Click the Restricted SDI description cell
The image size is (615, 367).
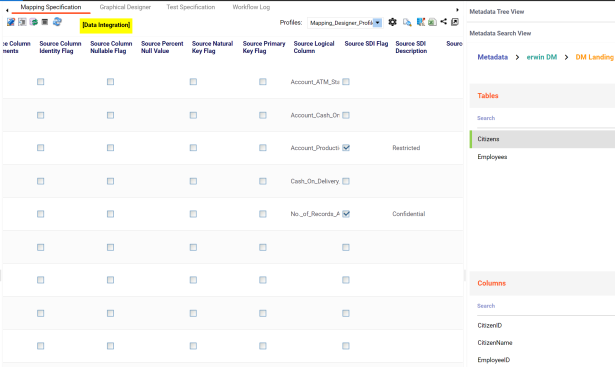(x=406, y=148)
